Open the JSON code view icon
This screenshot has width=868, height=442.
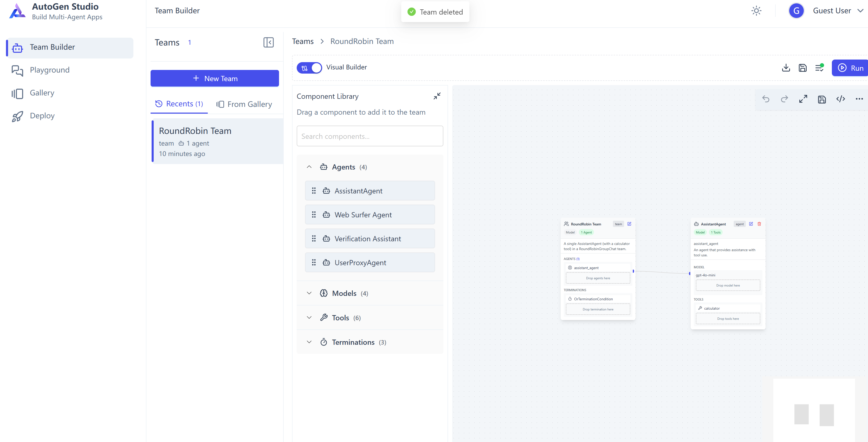click(x=840, y=99)
